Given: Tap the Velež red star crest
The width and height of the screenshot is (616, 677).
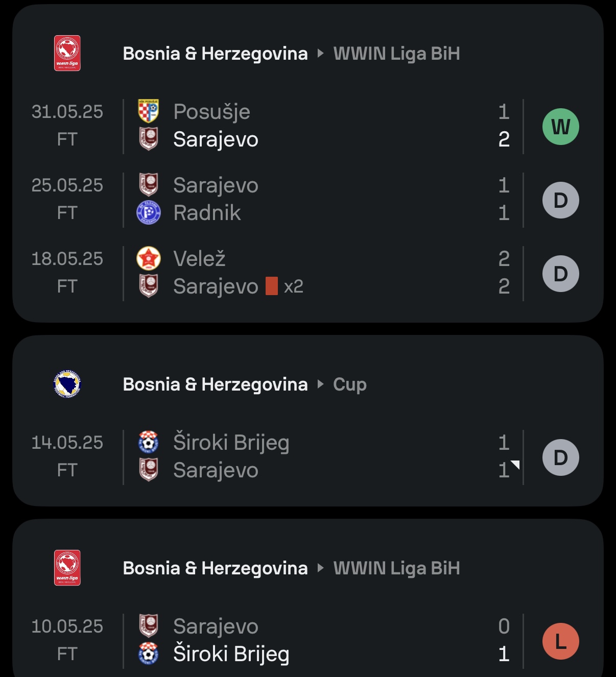Looking at the screenshot, I should (149, 258).
